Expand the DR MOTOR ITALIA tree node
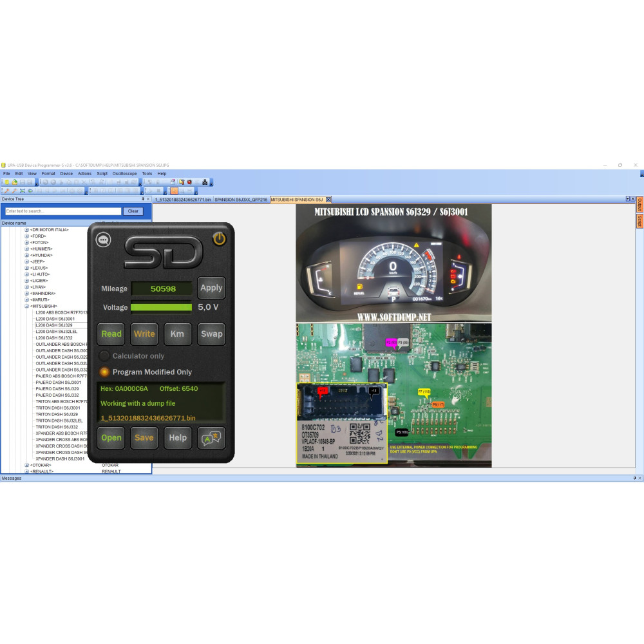 click(26, 230)
